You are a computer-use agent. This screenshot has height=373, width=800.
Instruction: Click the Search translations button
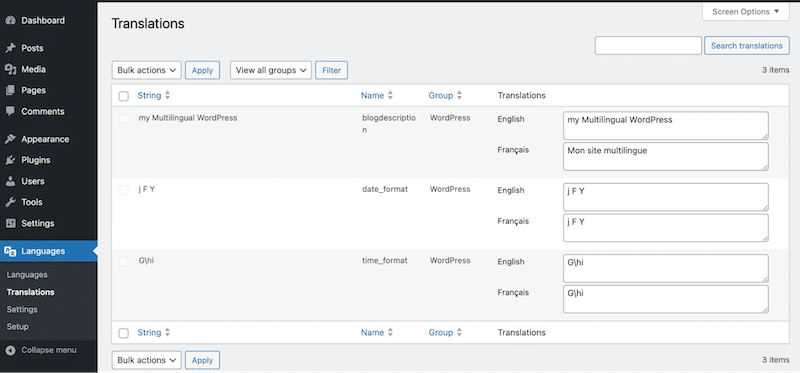coord(746,45)
